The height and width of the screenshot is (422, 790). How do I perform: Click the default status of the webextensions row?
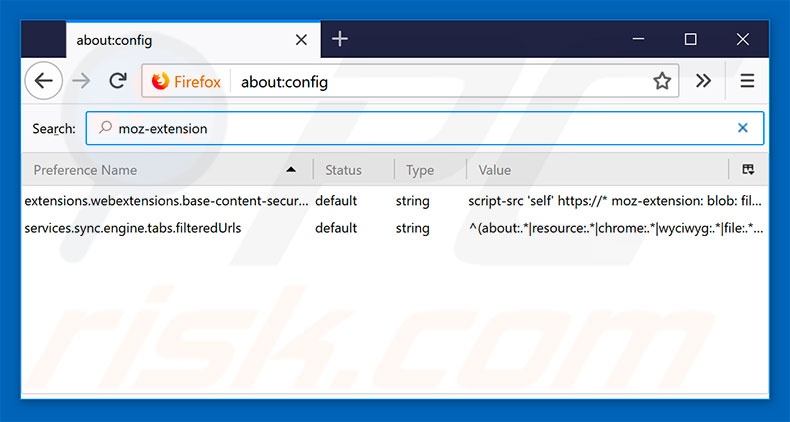click(336, 201)
